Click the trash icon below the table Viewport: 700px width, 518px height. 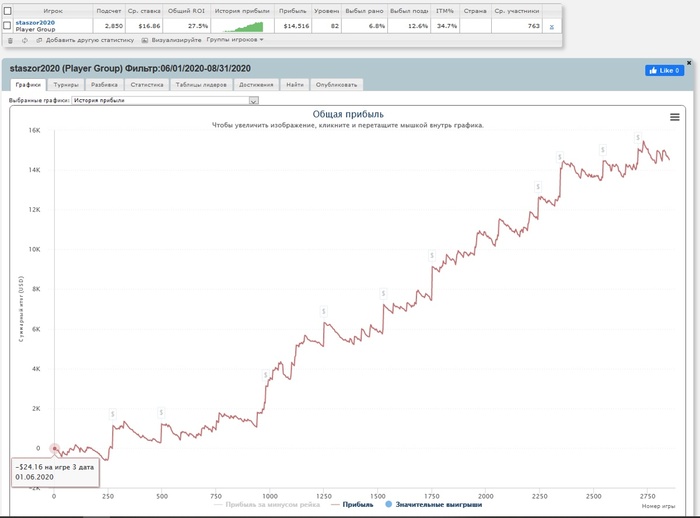(x=10, y=40)
